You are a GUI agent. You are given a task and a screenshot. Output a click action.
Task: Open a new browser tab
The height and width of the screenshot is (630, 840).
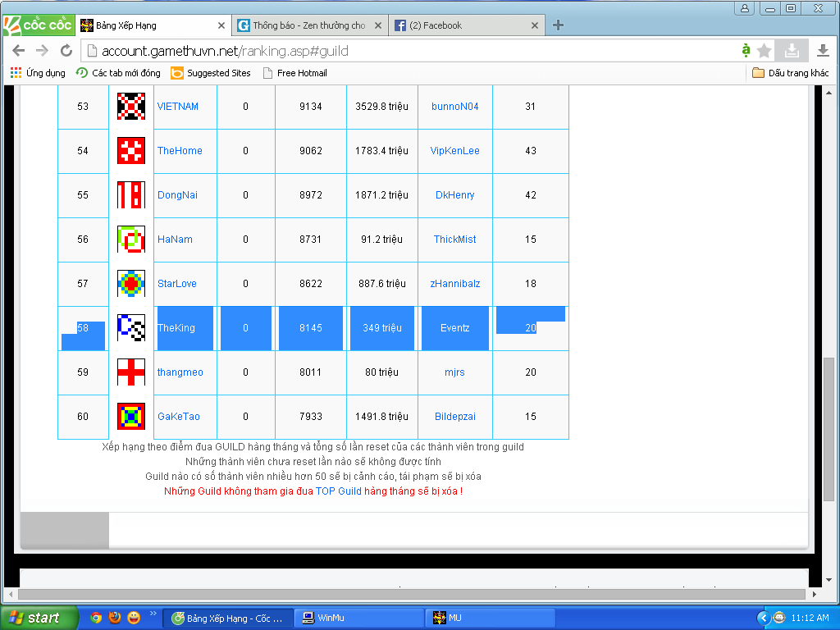click(559, 25)
